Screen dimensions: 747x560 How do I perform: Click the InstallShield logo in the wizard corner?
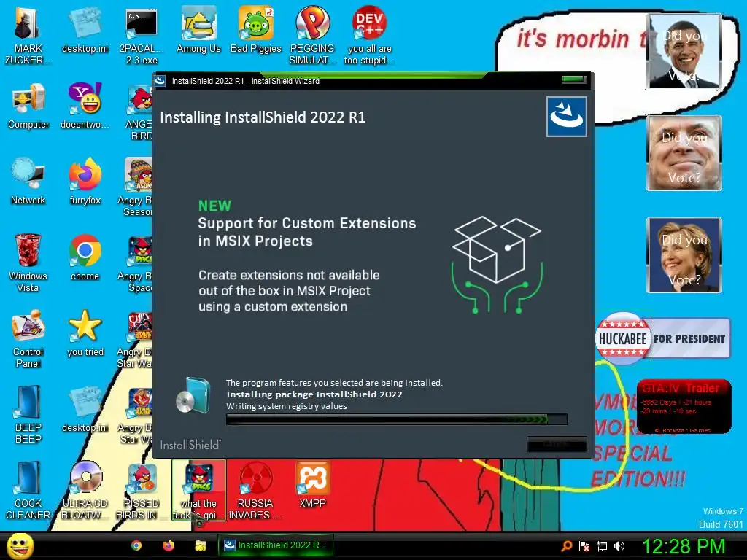click(x=566, y=117)
